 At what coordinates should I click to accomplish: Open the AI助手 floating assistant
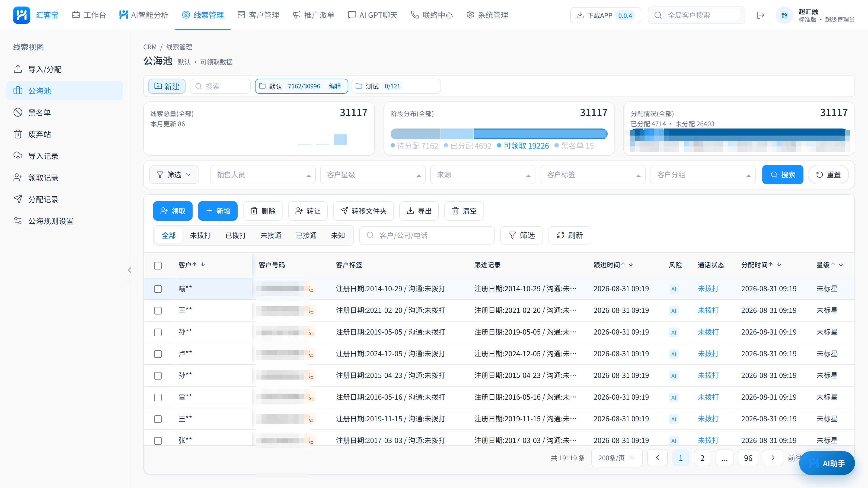click(827, 463)
